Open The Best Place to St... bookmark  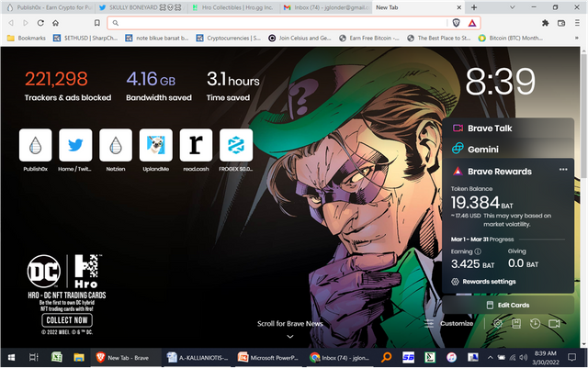pos(439,38)
